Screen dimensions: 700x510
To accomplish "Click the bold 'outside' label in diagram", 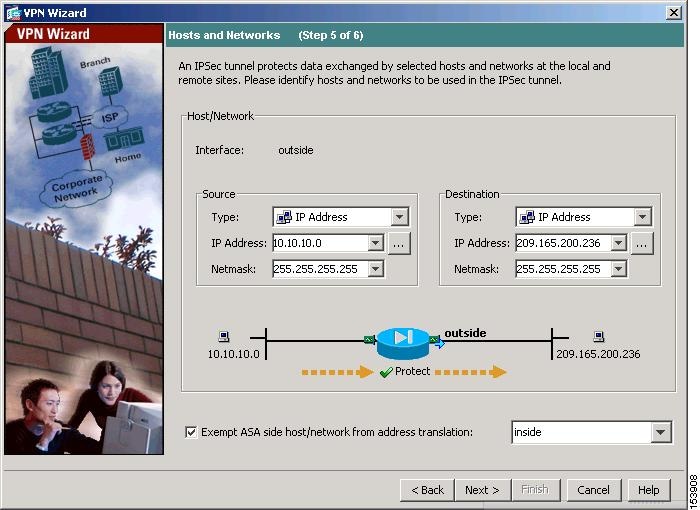I will pyautogui.click(x=465, y=333).
